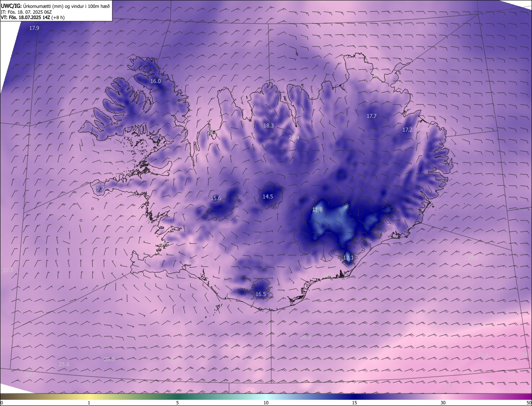Click the 50 tick on the color bar
Image resolution: width=532 pixels, height=406 pixels.
[529, 403]
